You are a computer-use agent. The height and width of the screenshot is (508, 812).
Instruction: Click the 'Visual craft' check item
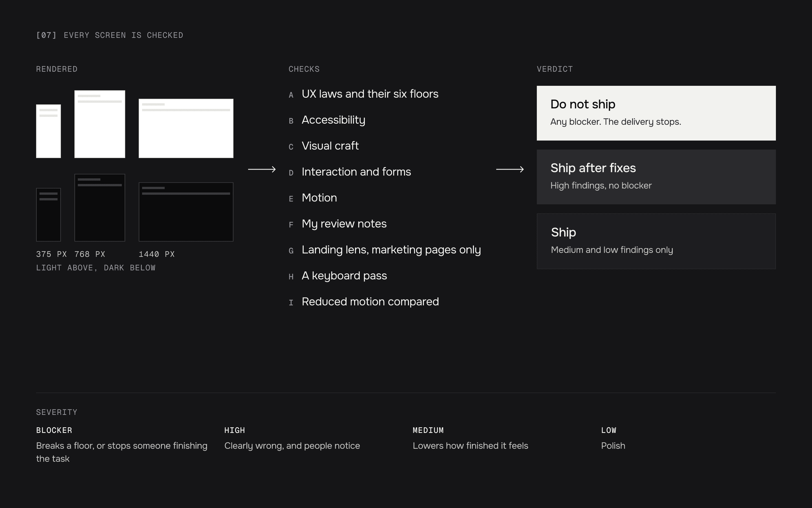click(x=330, y=146)
